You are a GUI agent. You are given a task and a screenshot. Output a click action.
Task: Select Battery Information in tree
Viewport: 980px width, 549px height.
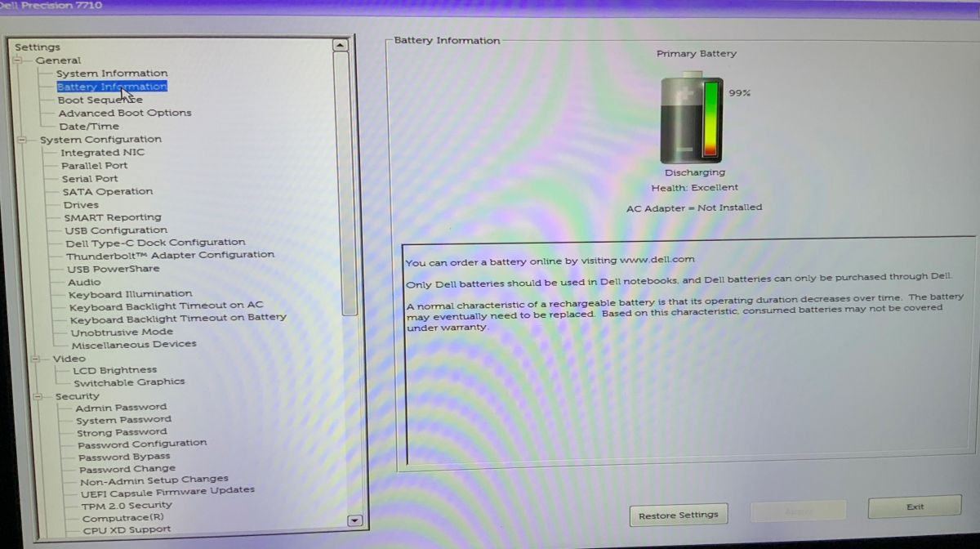click(112, 87)
